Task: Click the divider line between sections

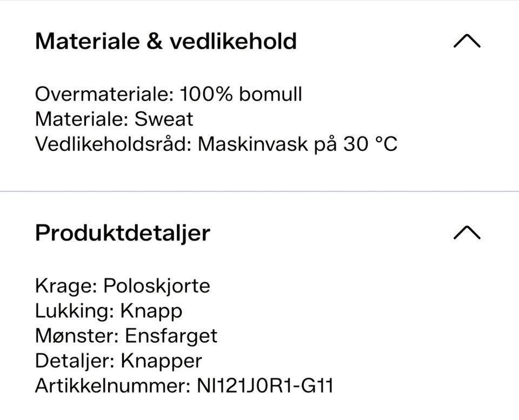Action: pos(259,191)
